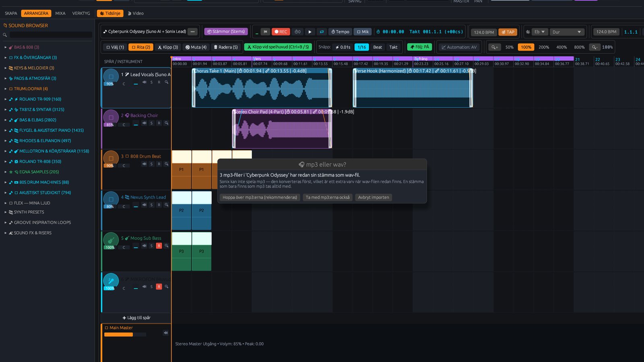Toggle record arm on Moog Sub Bass
The width and height of the screenshot is (644, 362).
pyautogui.click(x=159, y=246)
